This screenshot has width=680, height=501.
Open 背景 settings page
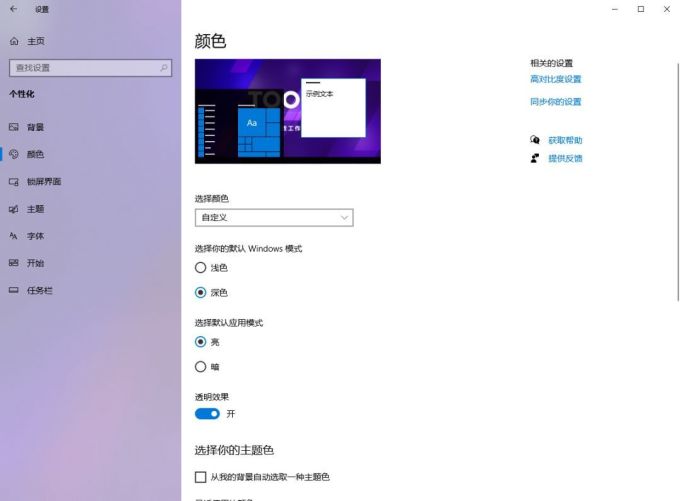[36, 127]
